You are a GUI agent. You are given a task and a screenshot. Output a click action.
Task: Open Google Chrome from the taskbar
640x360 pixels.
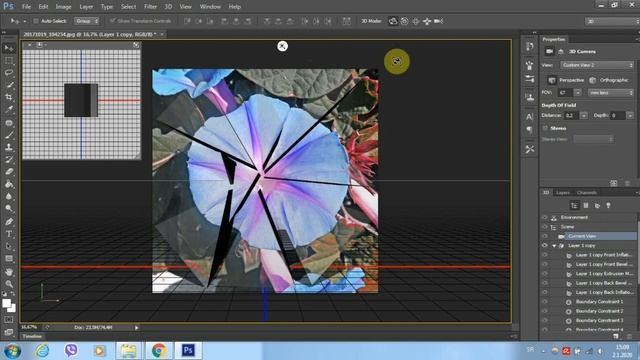[x=158, y=350]
